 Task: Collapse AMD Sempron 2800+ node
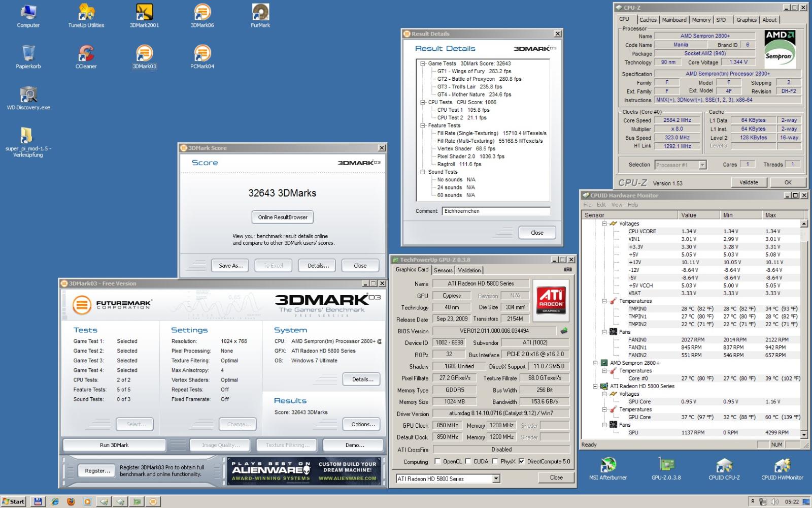tap(596, 363)
